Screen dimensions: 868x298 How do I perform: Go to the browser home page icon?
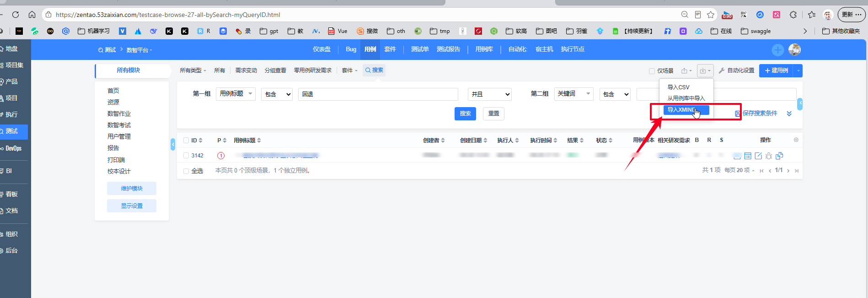[32, 15]
